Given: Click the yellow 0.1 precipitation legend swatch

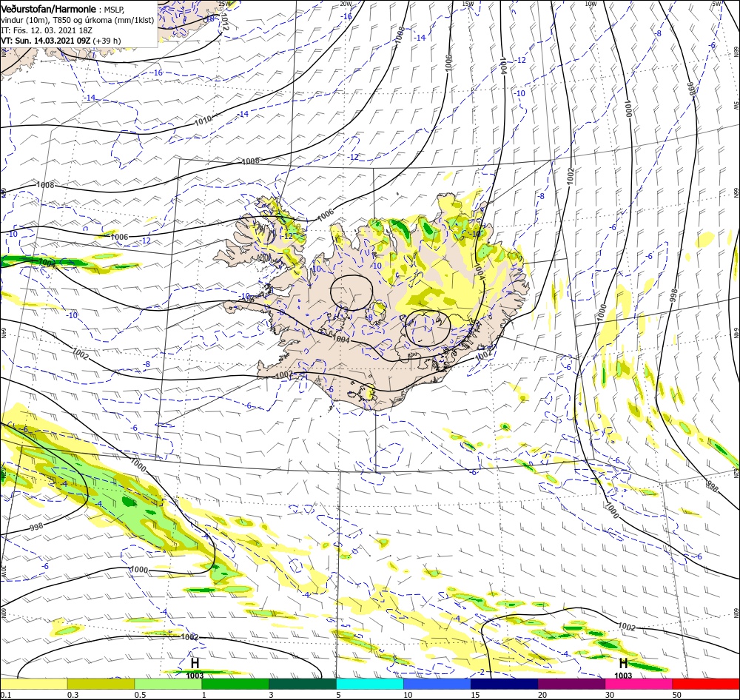Looking at the screenshot, I should pyautogui.click(x=33, y=684).
